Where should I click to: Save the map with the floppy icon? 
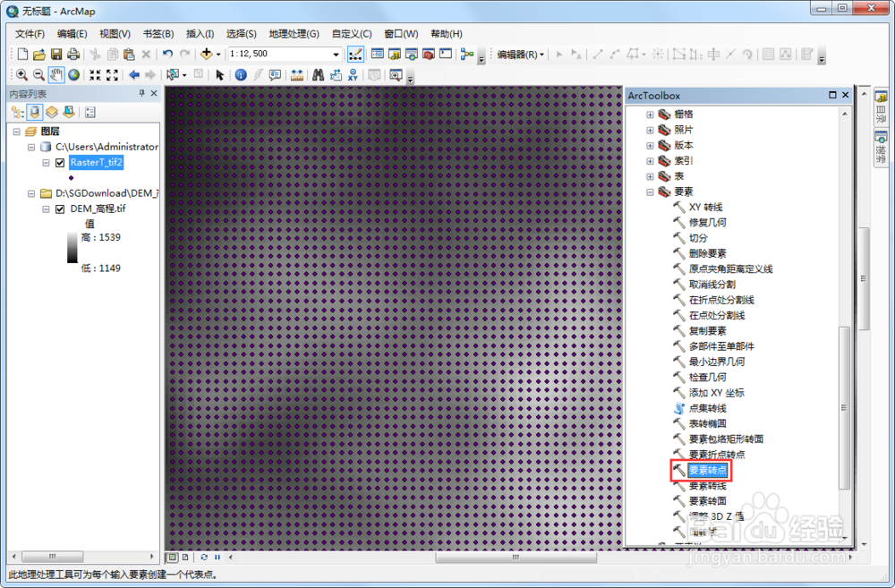coord(55,55)
